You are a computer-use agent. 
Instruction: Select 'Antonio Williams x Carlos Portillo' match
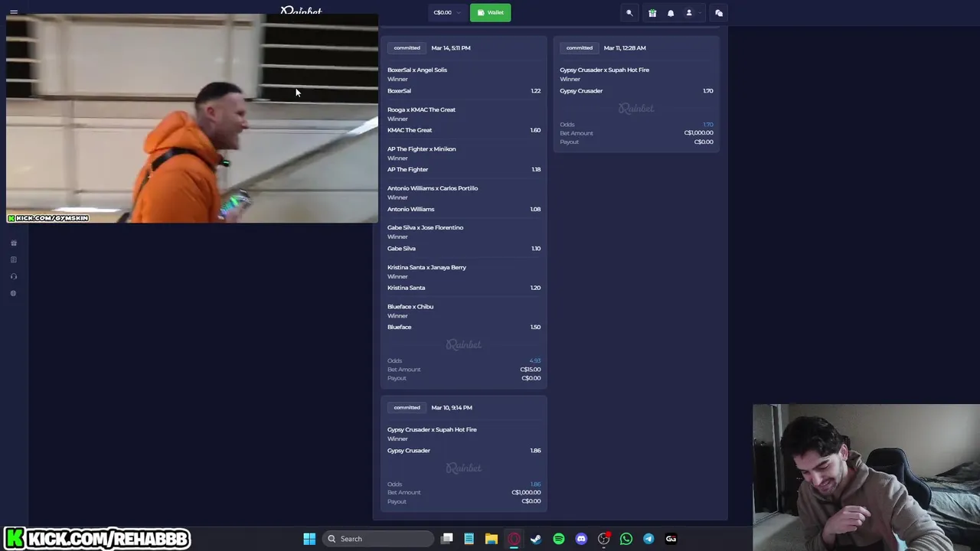point(433,188)
